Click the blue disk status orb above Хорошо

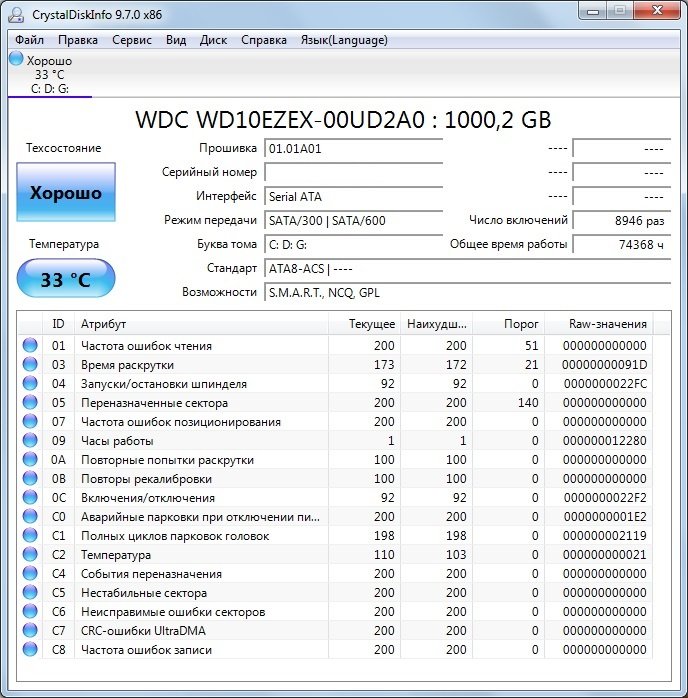pyautogui.click(x=16, y=59)
